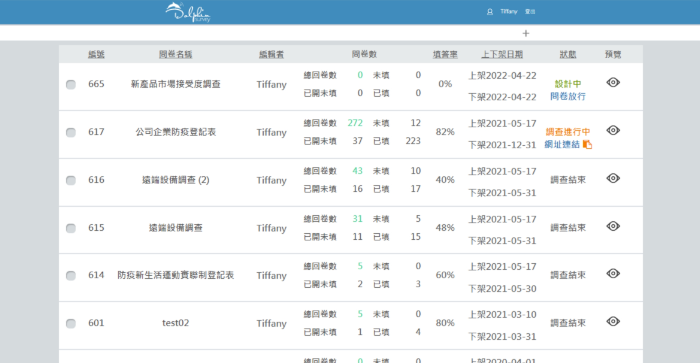Click the Tiffany username in the header
Image resolution: width=700 pixels, height=363 pixels.
[x=508, y=12]
